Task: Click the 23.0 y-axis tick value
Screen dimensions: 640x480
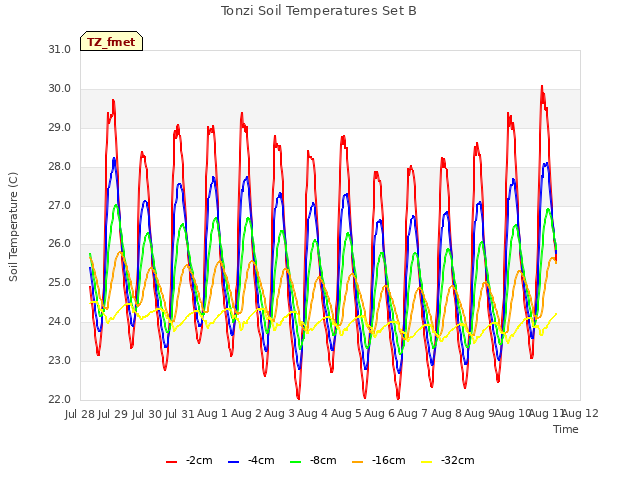Action: pyautogui.click(x=60, y=361)
